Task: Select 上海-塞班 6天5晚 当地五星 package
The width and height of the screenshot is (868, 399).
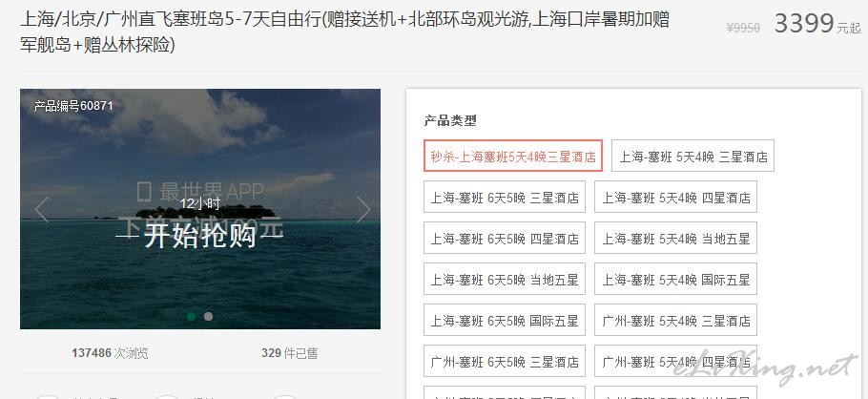Action: 505,280
